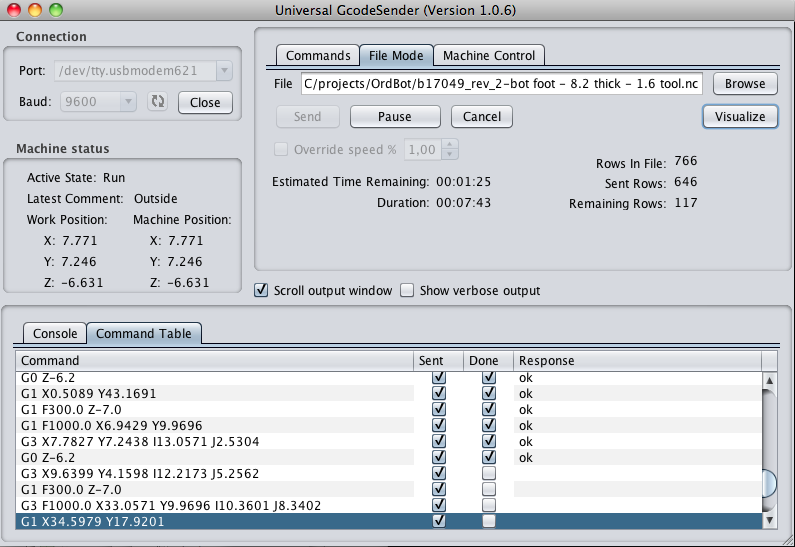Click the Visualize button
The width and height of the screenshot is (795, 547).
tap(740, 117)
